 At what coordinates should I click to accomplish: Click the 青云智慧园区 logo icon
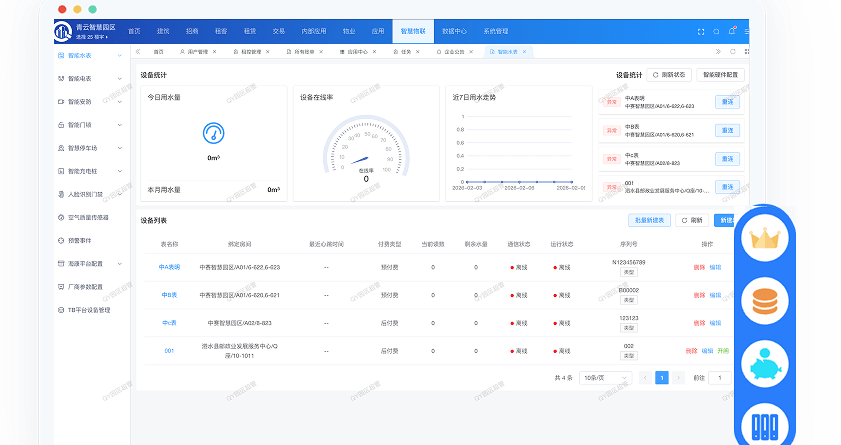(x=63, y=31)
